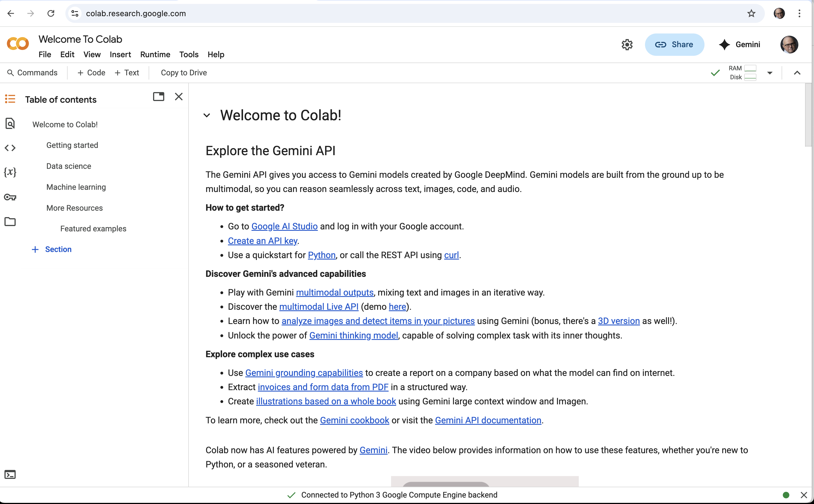Open the RAM and Disk dropdown arrow
Image resolution: width=814 pixels, height=504 pixels.
coord(770,73)
